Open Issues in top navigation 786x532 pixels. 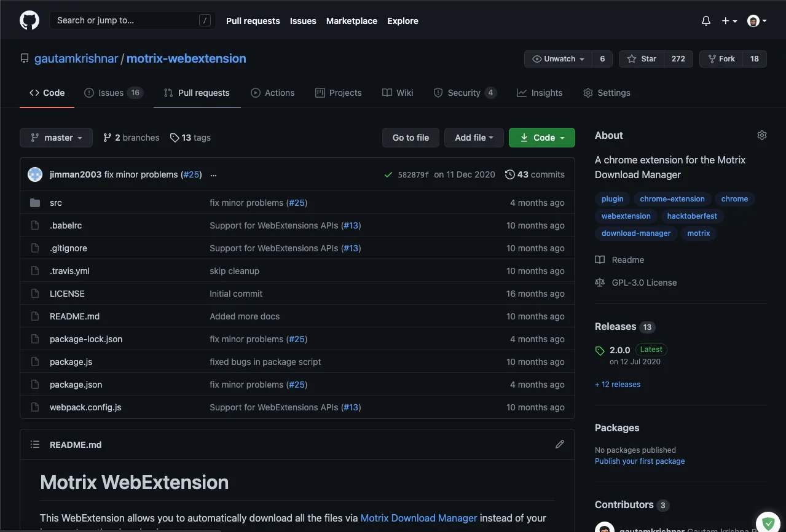pos(303,21)
